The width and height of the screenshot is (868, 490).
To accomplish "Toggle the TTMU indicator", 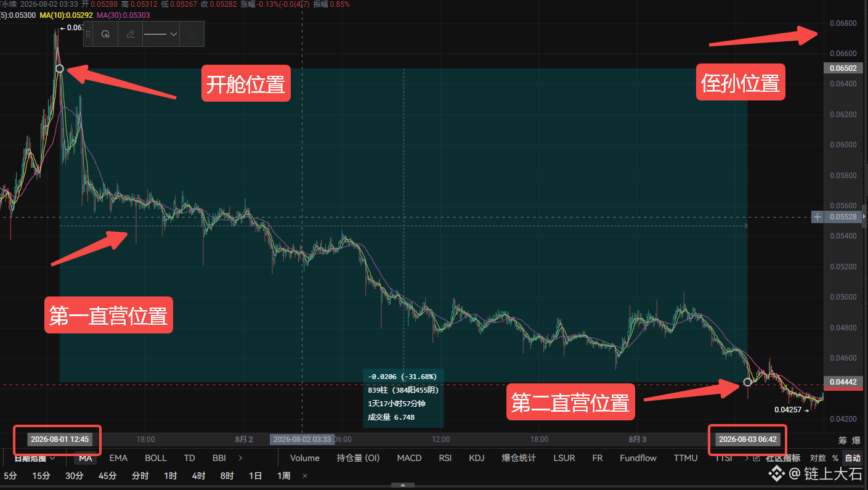I will coord(686,458).
